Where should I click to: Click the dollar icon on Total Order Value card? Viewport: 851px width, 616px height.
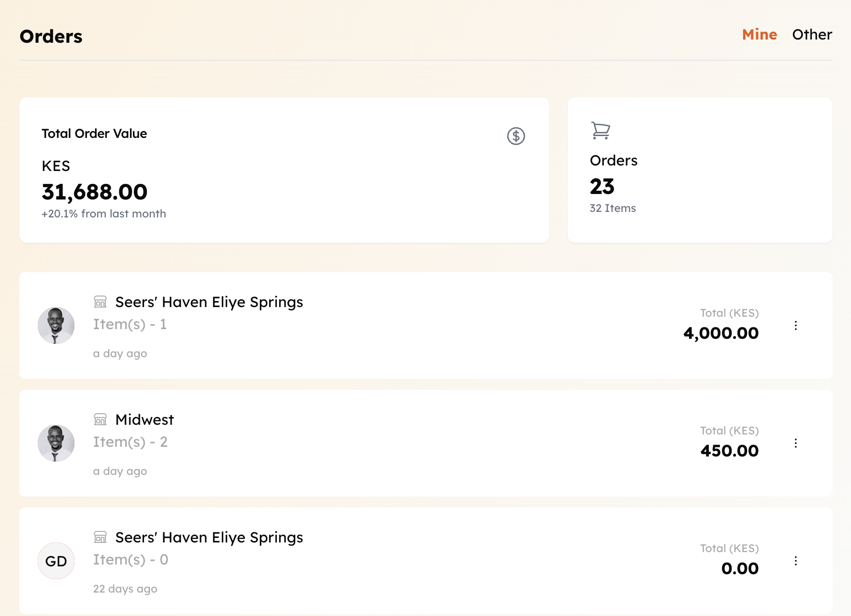click(516, 136)
